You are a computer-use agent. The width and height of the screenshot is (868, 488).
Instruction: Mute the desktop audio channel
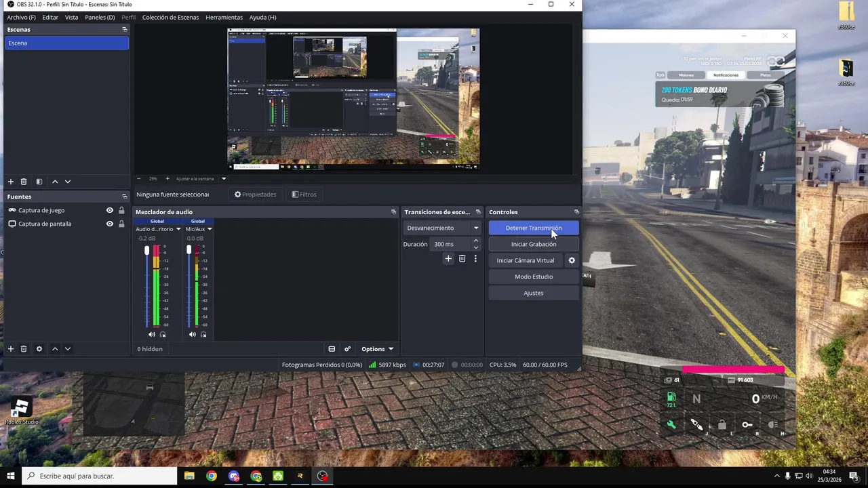(152, 334)
